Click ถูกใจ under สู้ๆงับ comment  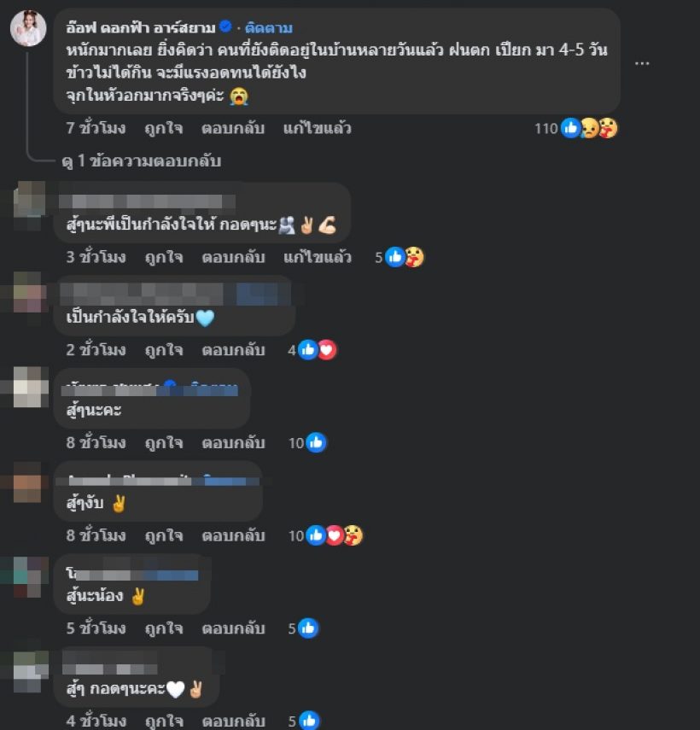[x=164, y=535]
